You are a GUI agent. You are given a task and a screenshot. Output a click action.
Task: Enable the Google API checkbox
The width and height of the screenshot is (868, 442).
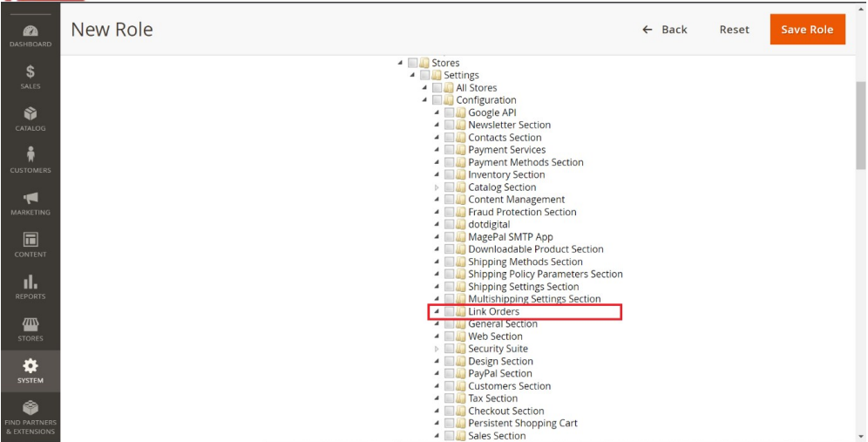(x=449, y=112)
